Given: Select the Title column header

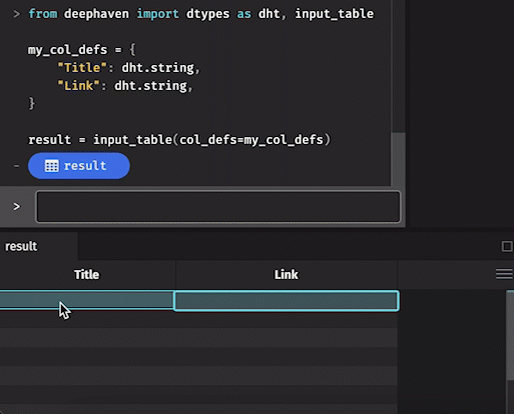Looking at the screenshot, I should pyautogui.click(x=87, y=275).
